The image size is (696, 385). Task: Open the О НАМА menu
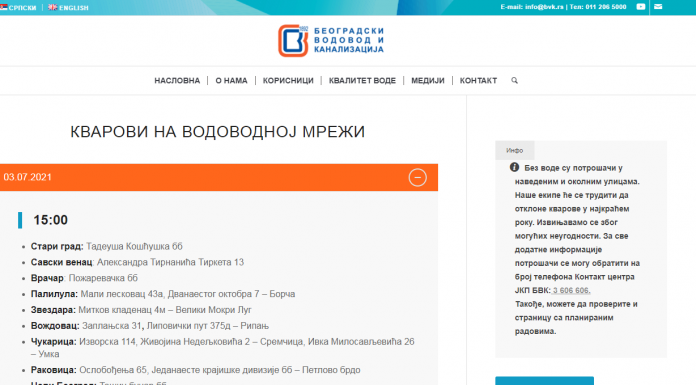(x=231, y=80)
